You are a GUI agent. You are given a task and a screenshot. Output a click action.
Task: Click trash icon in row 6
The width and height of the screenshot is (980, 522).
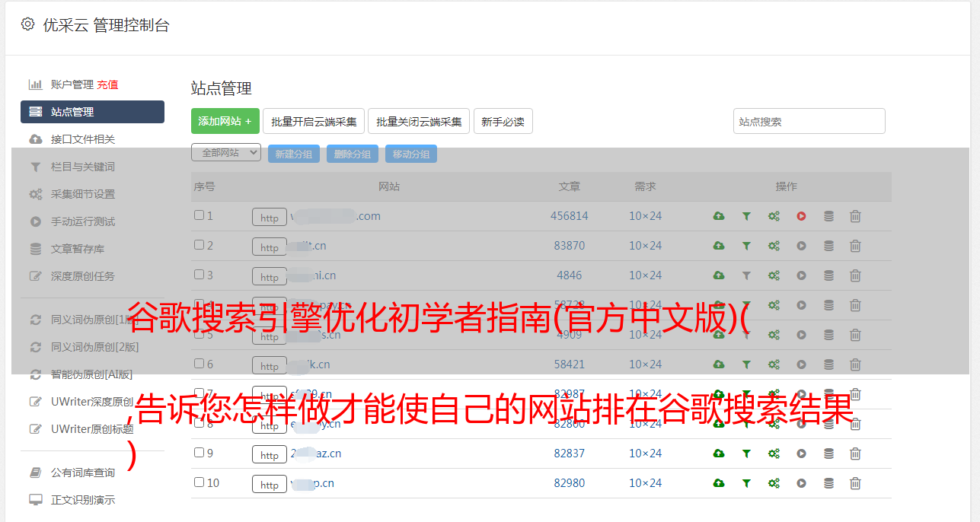[x=855, y=364]
